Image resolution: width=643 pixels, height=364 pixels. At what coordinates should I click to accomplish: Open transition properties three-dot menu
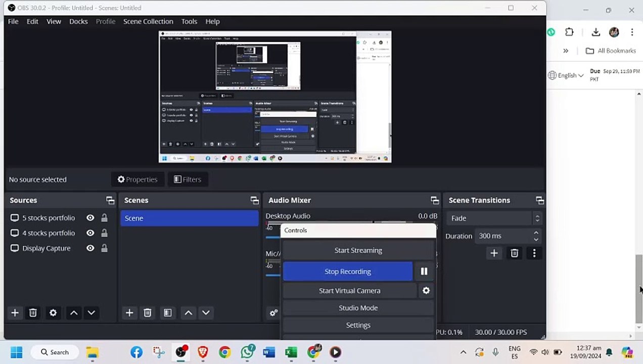click(534, 253)
